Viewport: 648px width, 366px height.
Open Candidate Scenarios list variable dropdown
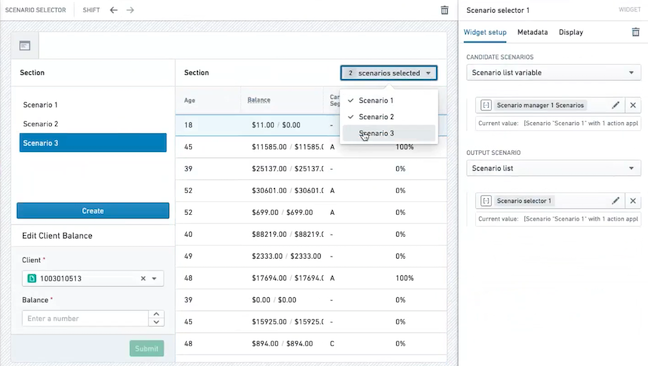pyautogui.click(x=553, y=73)
